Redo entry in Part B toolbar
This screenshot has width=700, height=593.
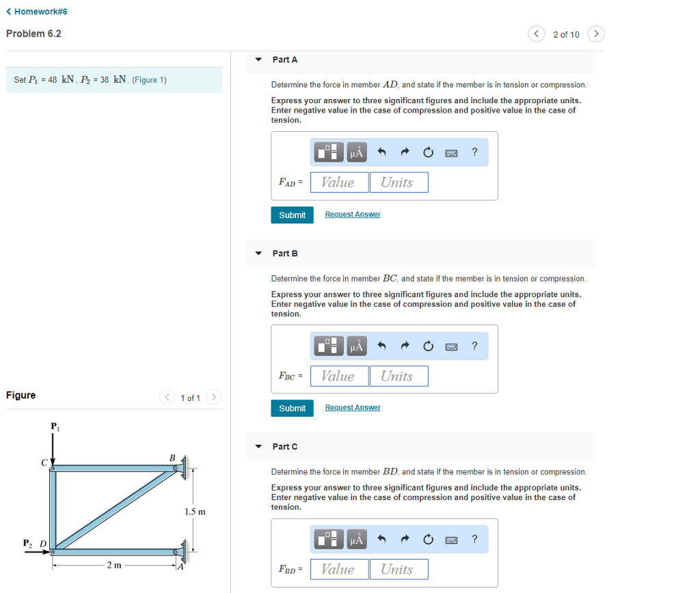click(405, 346)
